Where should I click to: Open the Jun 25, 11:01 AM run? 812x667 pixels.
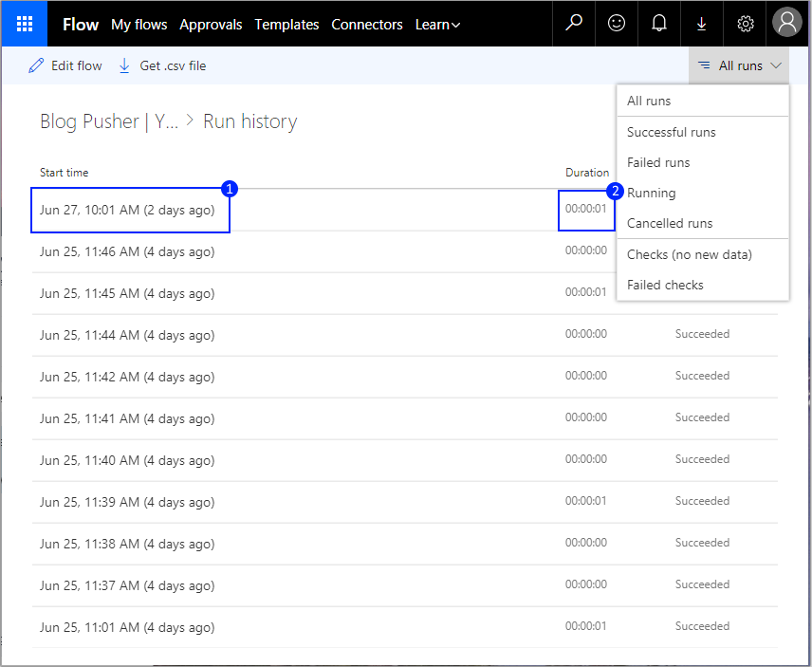point(127,627)
